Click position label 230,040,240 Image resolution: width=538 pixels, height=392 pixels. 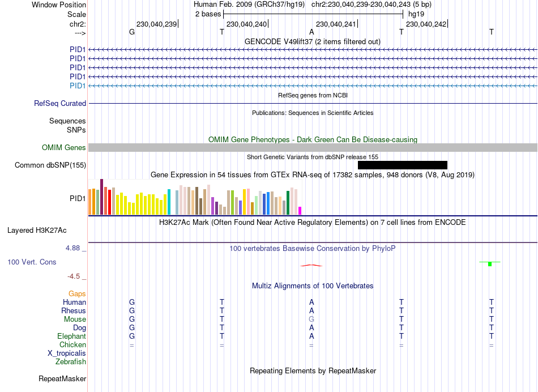pyautogui.click(x=247, y=24)
